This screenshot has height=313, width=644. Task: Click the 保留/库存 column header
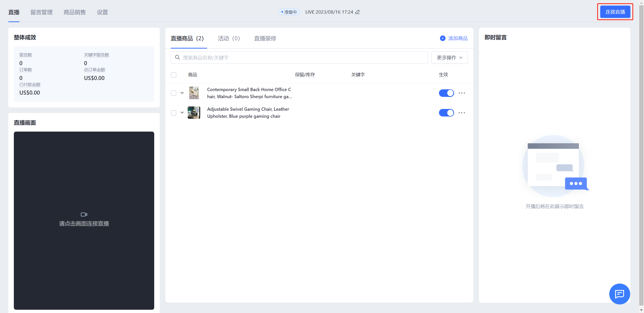pyautogui.click(x=305, y=75)
